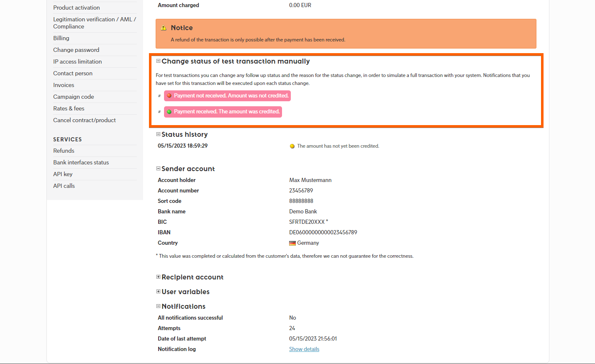Select the IBAN value DE06000000000023456789

(x=323, y=232)
